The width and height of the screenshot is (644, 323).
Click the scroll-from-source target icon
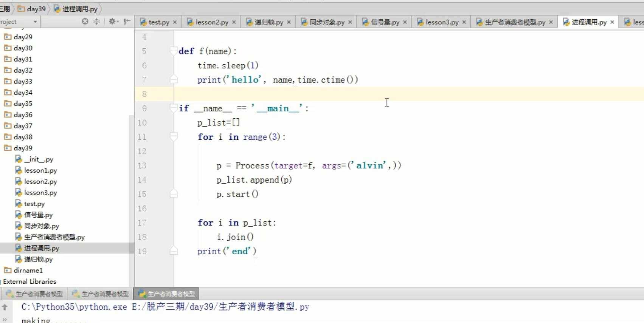(85, 22)
